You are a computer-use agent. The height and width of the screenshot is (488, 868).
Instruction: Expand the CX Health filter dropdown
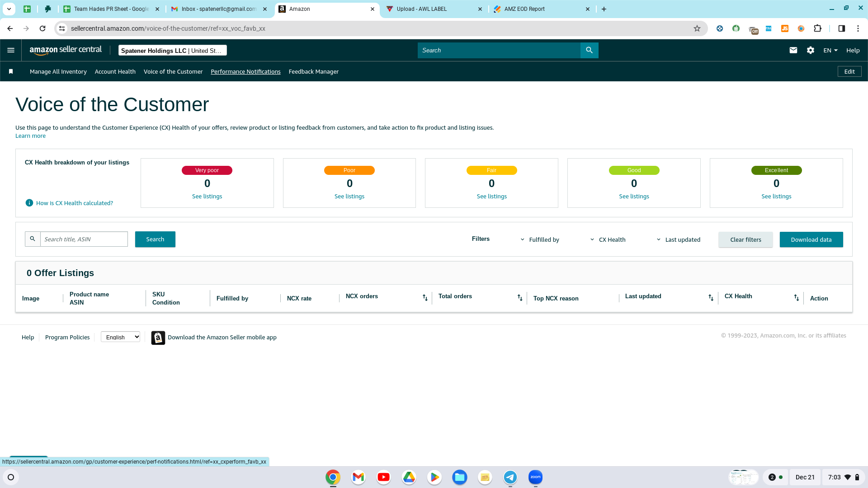pos(608,239)
